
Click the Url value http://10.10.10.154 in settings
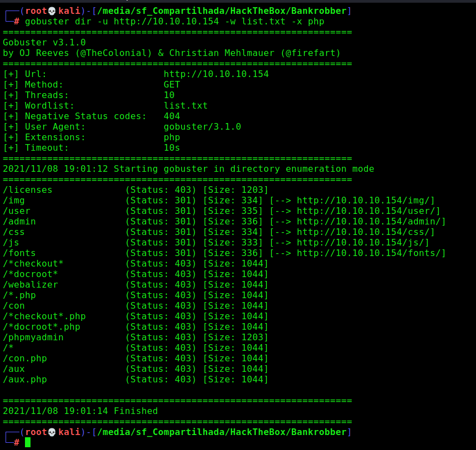tap(216, 74)
